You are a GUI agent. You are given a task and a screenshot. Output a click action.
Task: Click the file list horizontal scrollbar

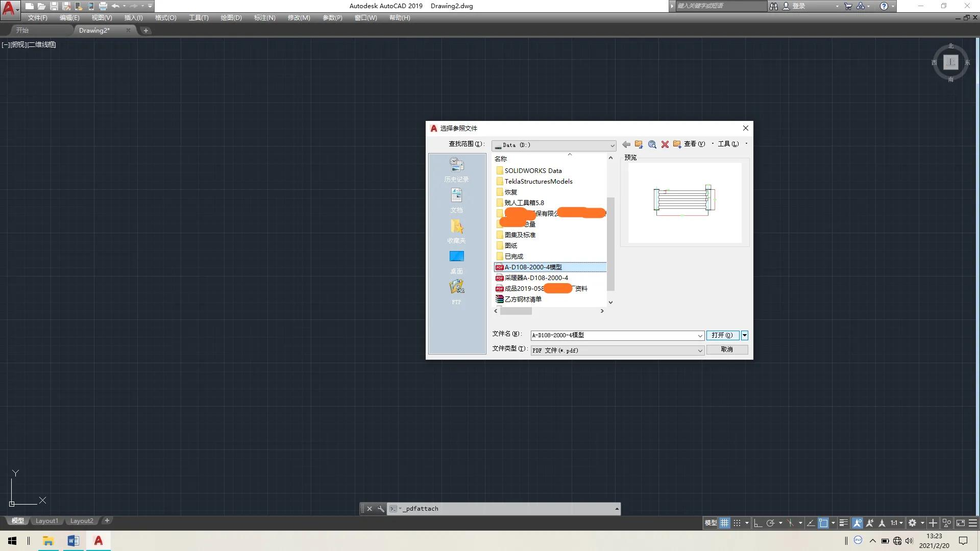coord(549,311)
